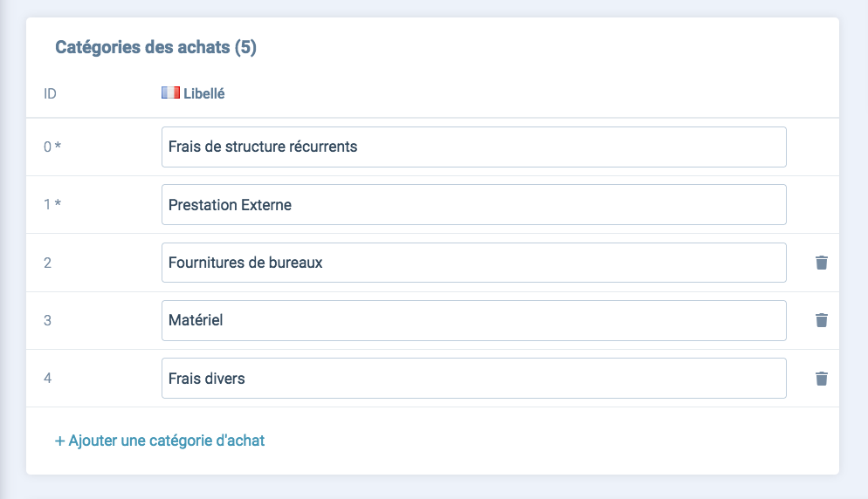Image resolution: width=868 pixels, height=499 pixels.
Task: Edit the Frais divers label field
Action: (x=474, y=379)
